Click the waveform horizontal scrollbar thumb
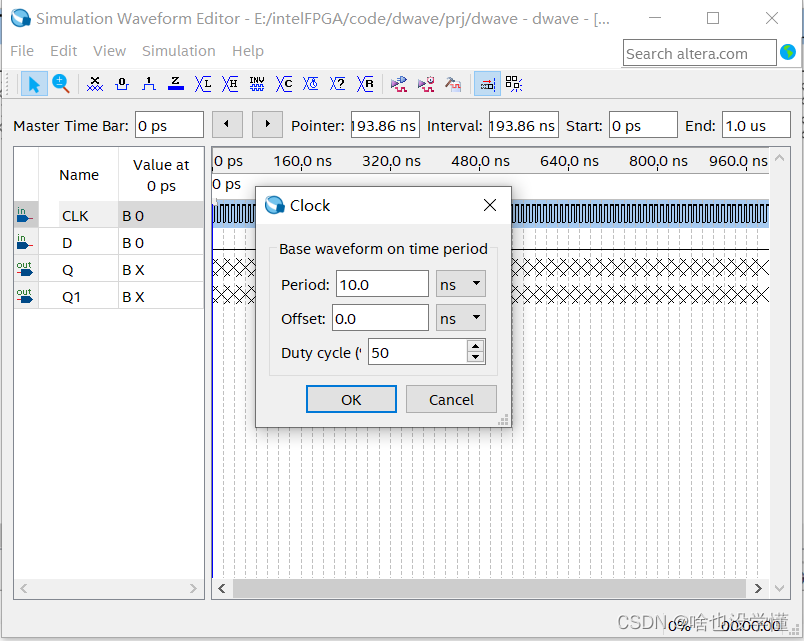The width and height of the screenshot is (804, 641). point(489,588)
